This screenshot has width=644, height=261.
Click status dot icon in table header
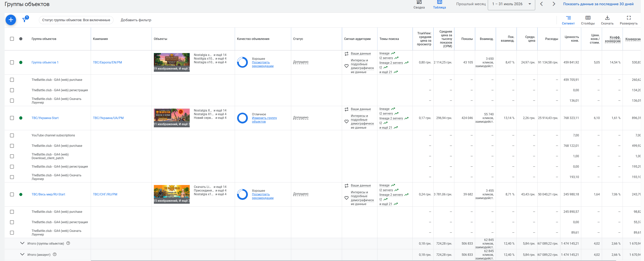(x=21, y=39)
